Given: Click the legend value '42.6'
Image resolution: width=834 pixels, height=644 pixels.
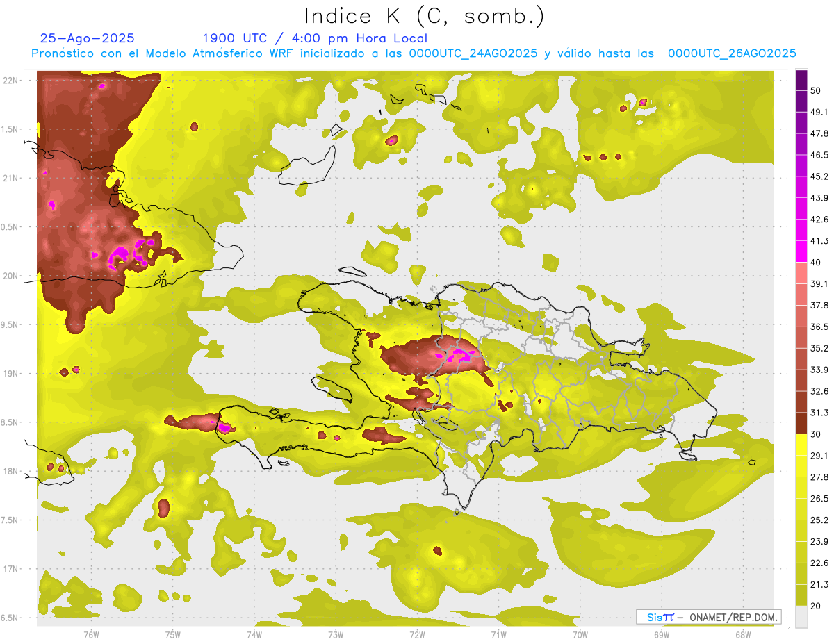Looking at the screenshot, I should (819, 220).
